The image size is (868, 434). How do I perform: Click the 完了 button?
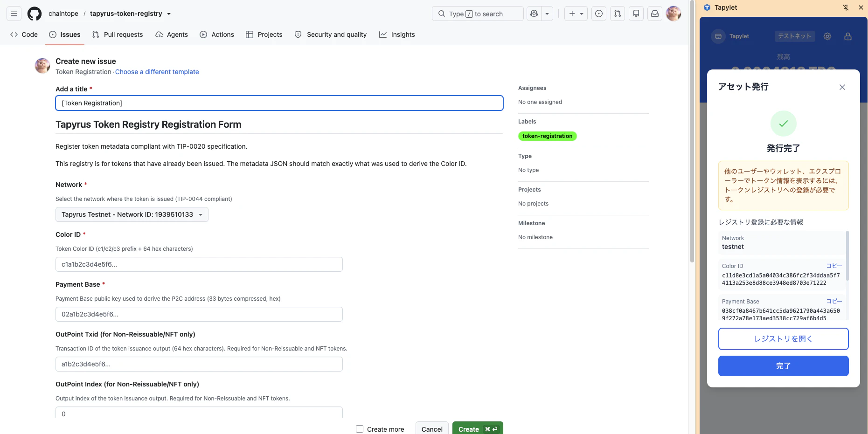coord(784,366)
